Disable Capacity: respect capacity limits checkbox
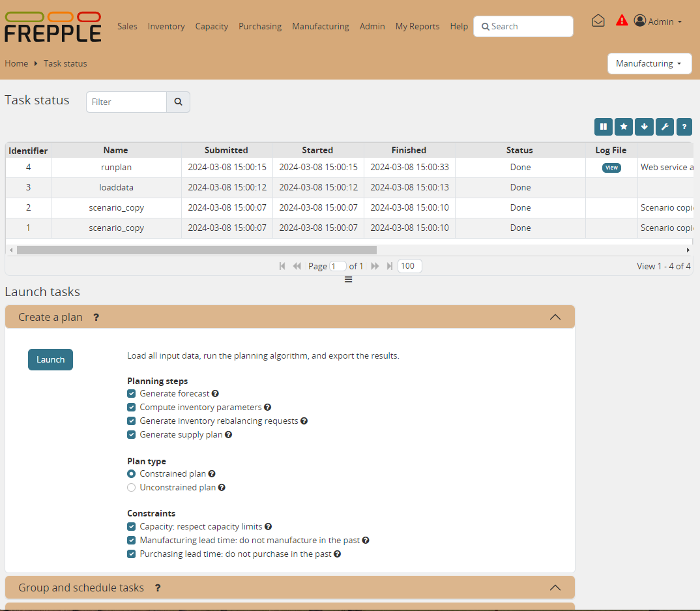This screenshot has height=611, width=700. coord(132,527)
